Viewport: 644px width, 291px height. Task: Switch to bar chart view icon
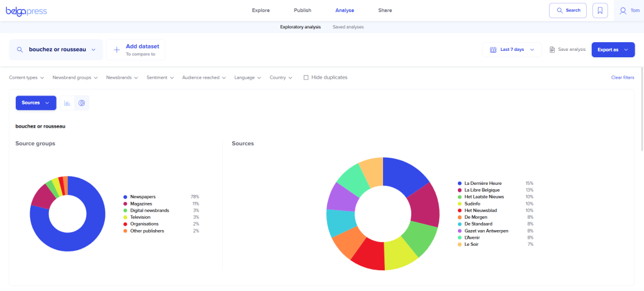point(67,102)
